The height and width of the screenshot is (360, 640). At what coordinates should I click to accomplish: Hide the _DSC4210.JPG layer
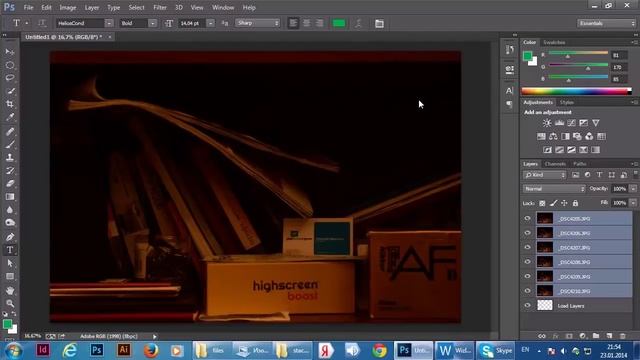pyautogui.click(x=527, y=291)
